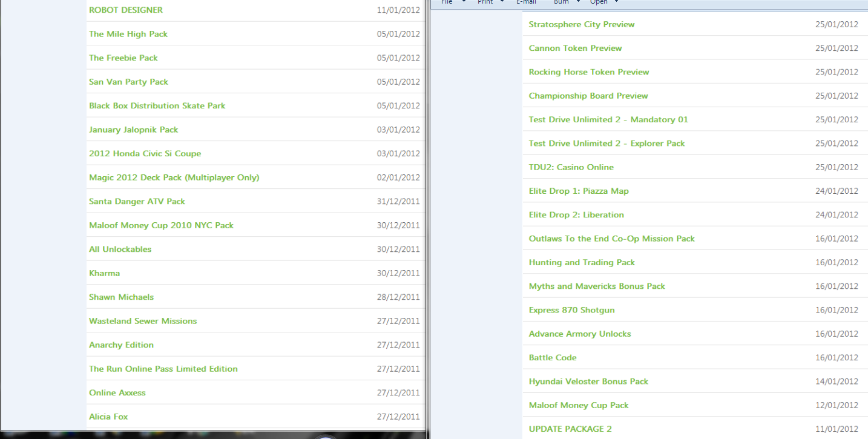868x439 pixels.
Task: Click Santa Danger ATV Pack
Action: [137, 202]
